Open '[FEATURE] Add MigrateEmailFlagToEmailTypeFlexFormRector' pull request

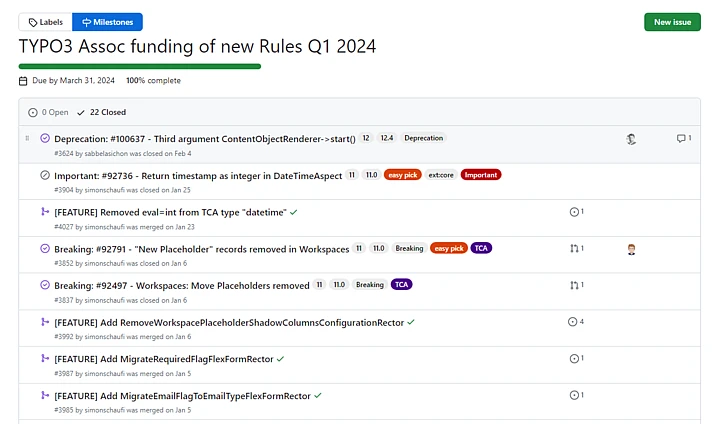(x=182, y=396)
